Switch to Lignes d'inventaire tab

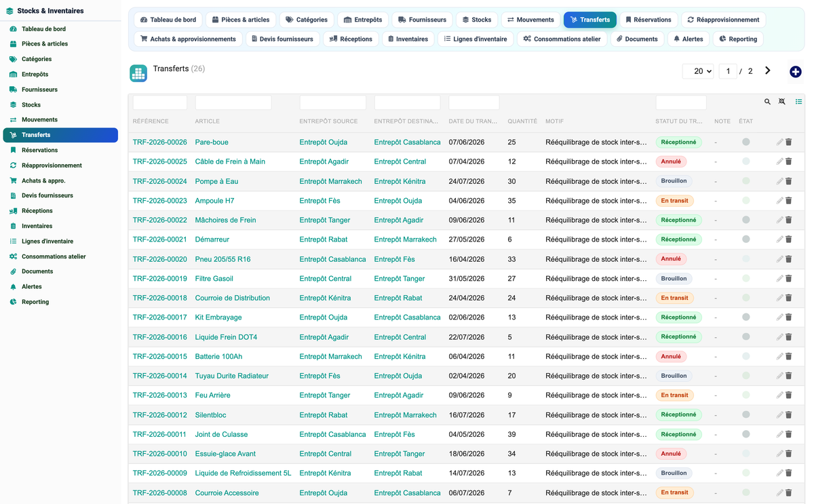(476, 39)
